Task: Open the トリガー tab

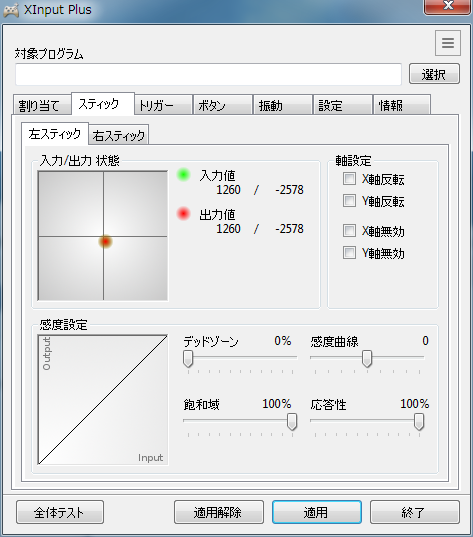Action: click(163, 105)
